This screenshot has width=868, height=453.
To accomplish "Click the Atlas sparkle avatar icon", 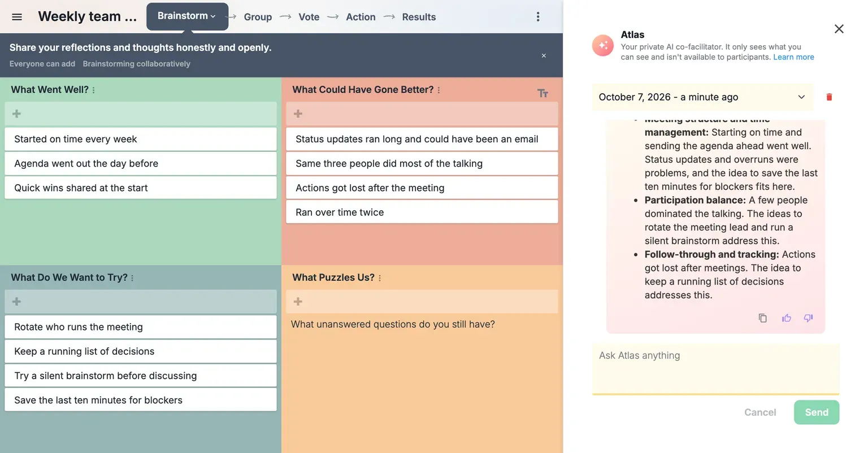I will 603,46.
